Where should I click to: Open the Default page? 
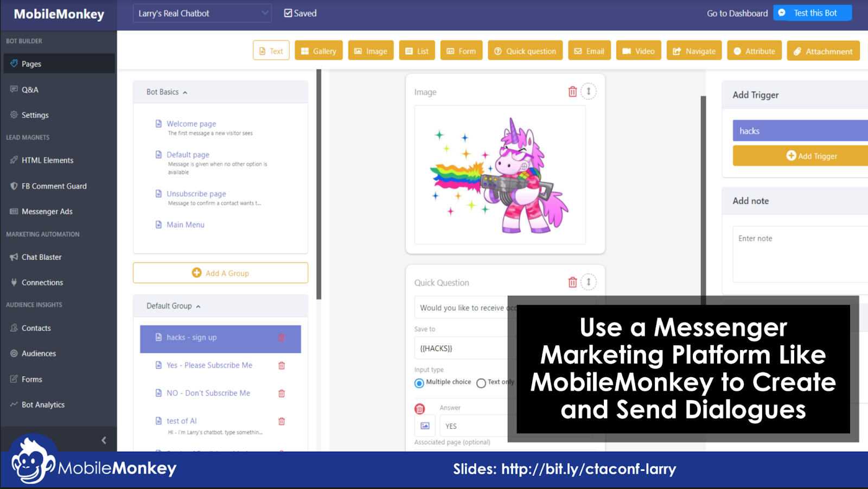click(x=188, y=155)
